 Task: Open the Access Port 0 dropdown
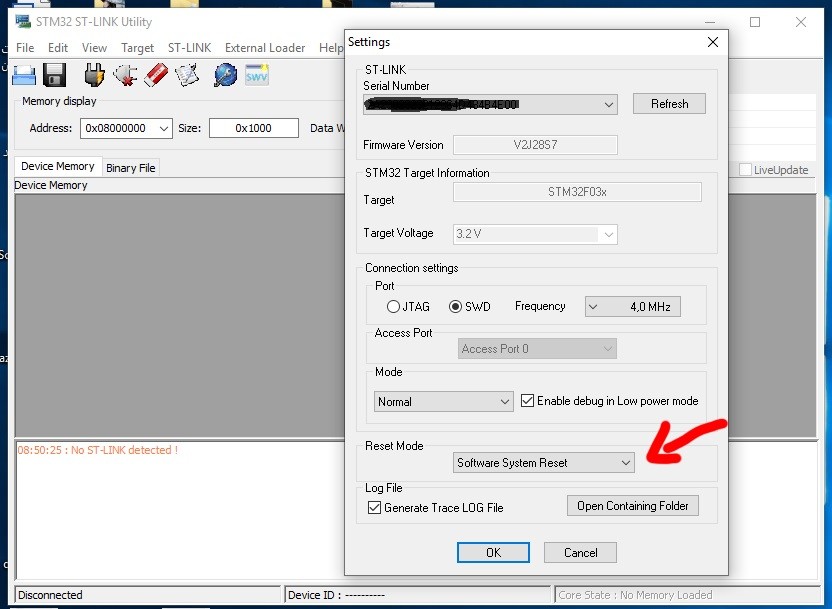click(x=537, y=349)
